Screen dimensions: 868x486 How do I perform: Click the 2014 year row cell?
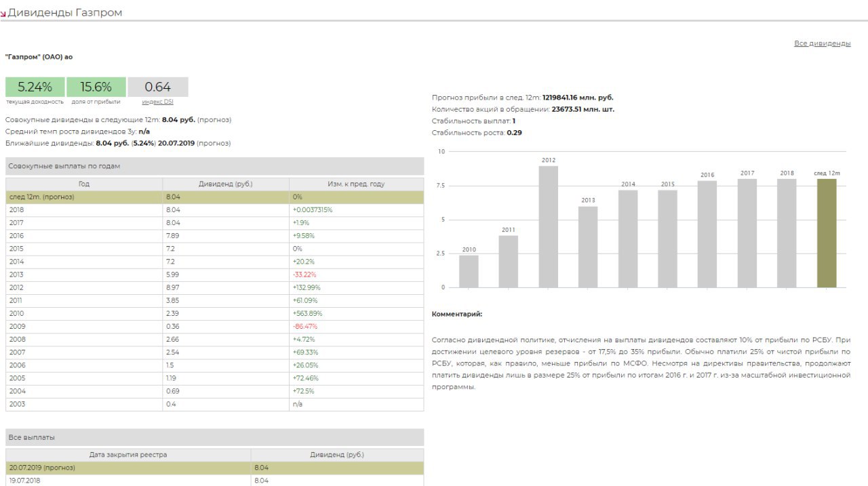point(84,262)
